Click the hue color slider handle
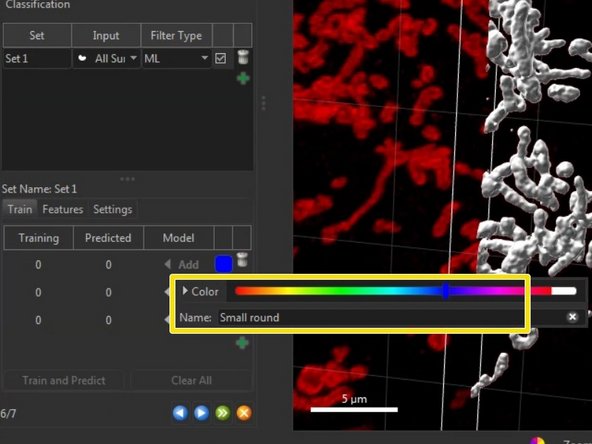The height and width of the screenshot is (444, 592). pyautogui.click(x=446, y=291)
